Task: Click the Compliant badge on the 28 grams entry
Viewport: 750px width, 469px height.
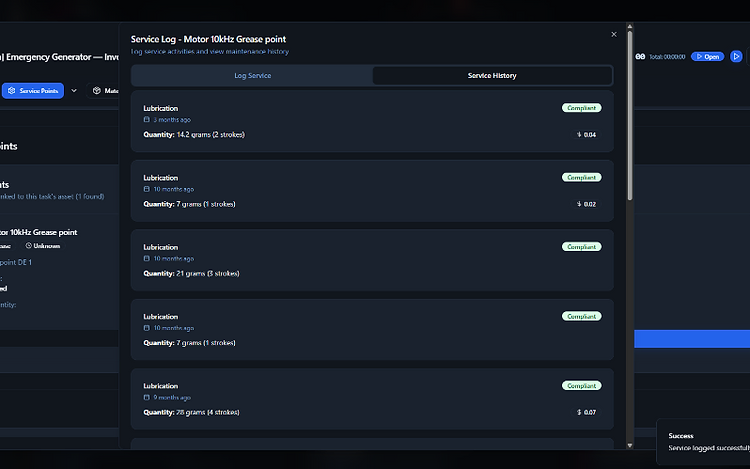Action: tap(582, 385)
